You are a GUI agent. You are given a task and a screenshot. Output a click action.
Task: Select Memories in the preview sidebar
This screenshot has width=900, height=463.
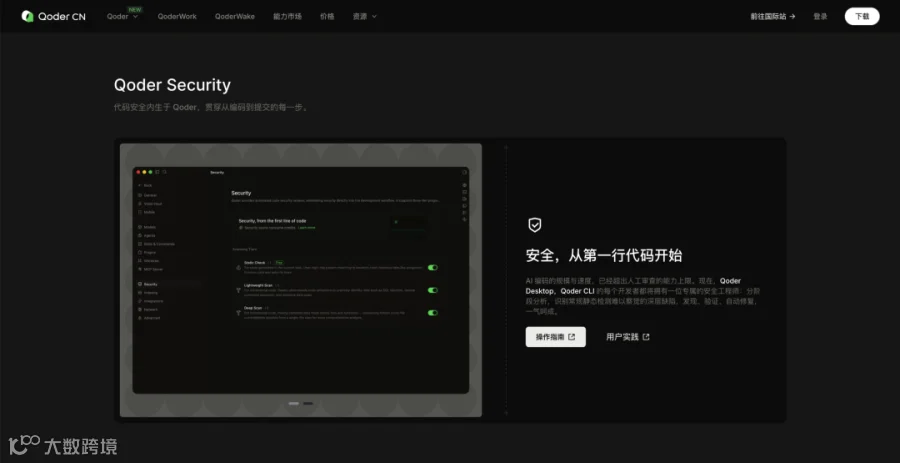[x=149, y=260]
